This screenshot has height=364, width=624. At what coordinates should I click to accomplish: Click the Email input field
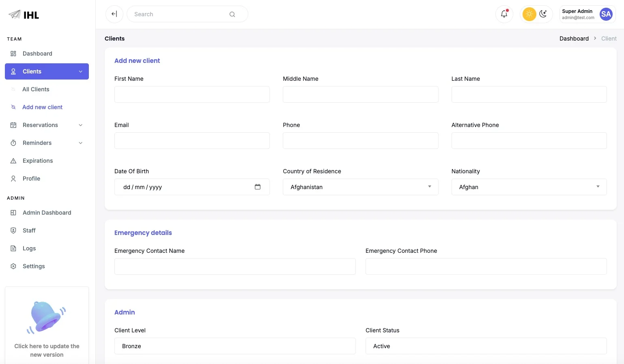(x=192, y=140)
